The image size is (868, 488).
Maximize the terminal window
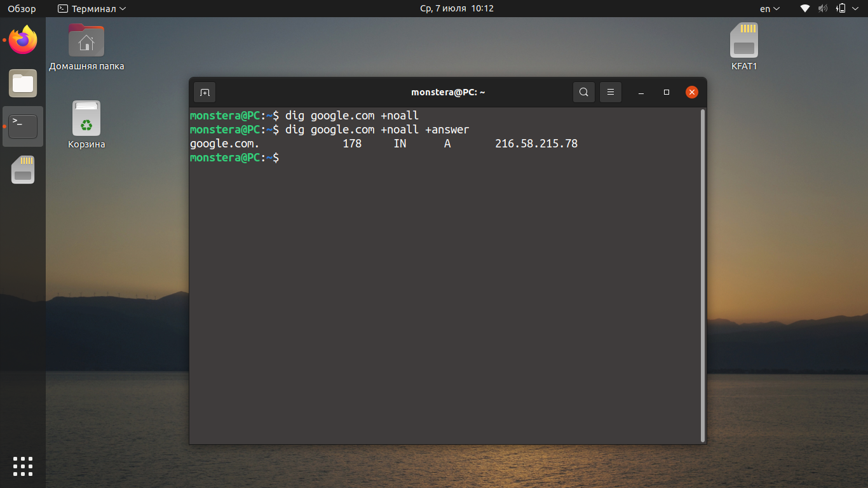[667, 92]
